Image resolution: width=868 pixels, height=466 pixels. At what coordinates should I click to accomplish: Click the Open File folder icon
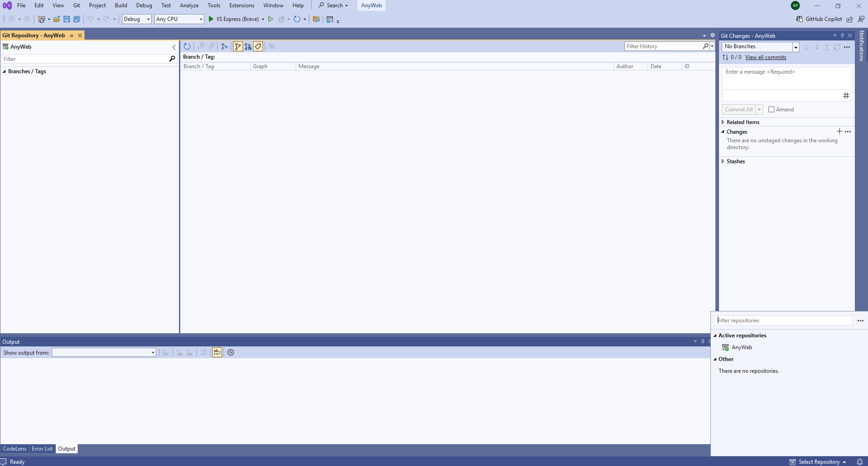pyautogui.click(x=57, y=19)
